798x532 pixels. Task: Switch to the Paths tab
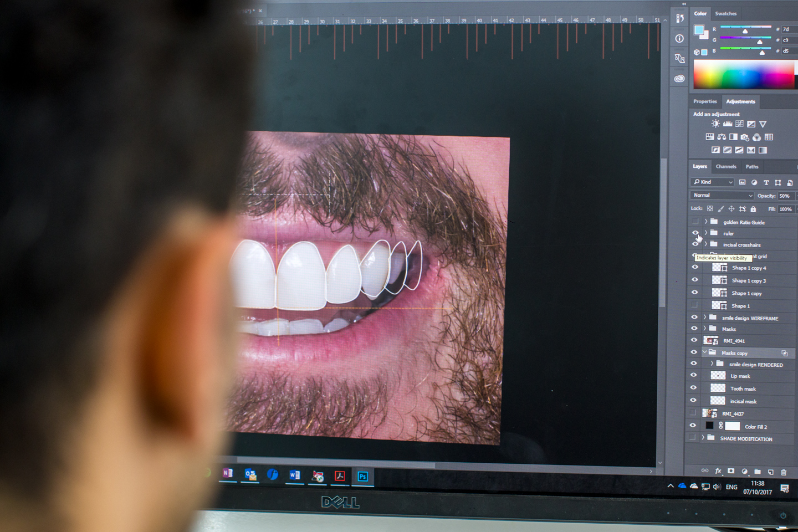752,167
